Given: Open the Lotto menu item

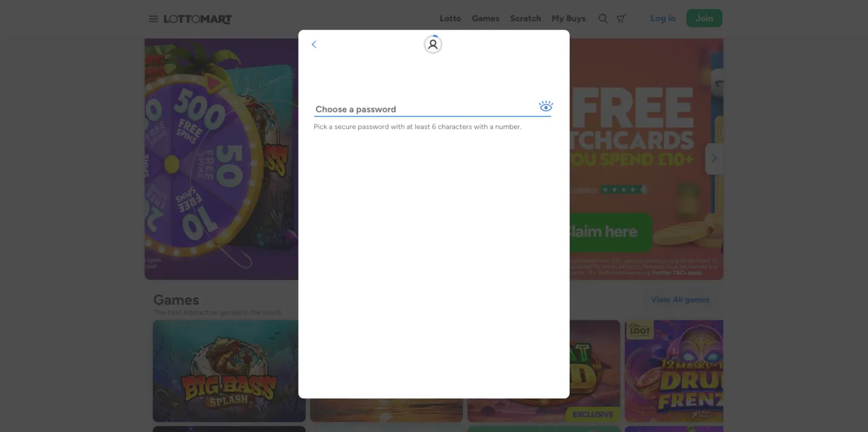Looking at the screenshot, I should [x=450, y=19].
